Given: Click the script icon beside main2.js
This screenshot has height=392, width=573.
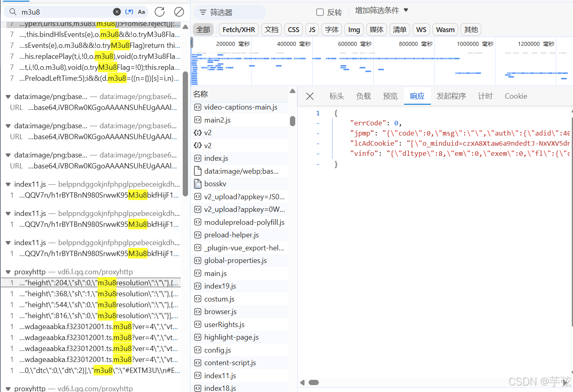Looking at the screenshot, I should (197, 120).
